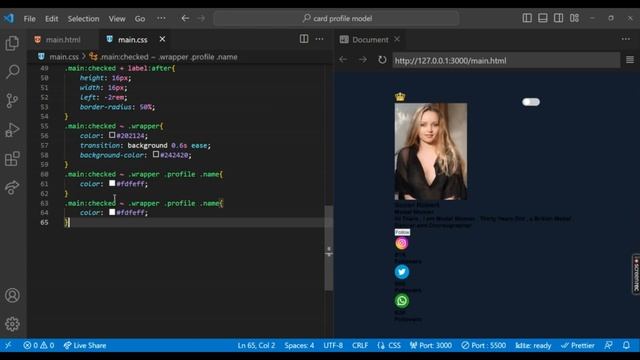The height and width of the screenshot is (360, 640).
Task: Click the preview URL address field
Action: click(x=506, y=60)
